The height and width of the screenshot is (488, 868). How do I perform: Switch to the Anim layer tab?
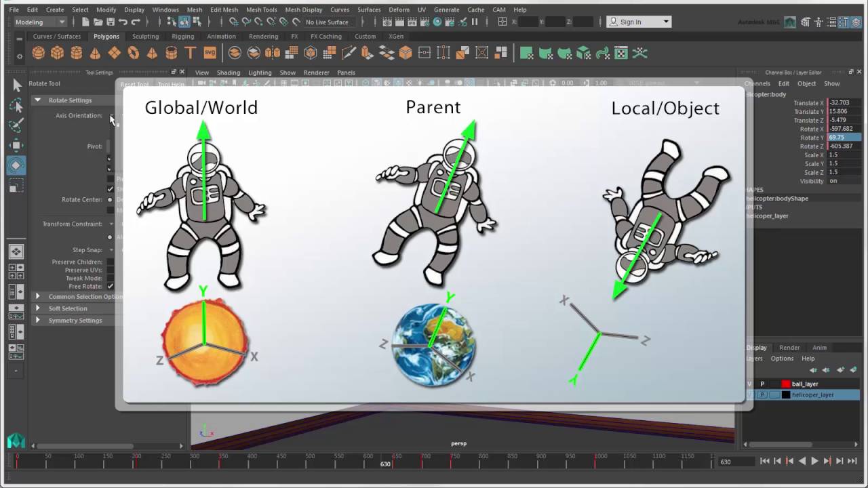[819, 348]
